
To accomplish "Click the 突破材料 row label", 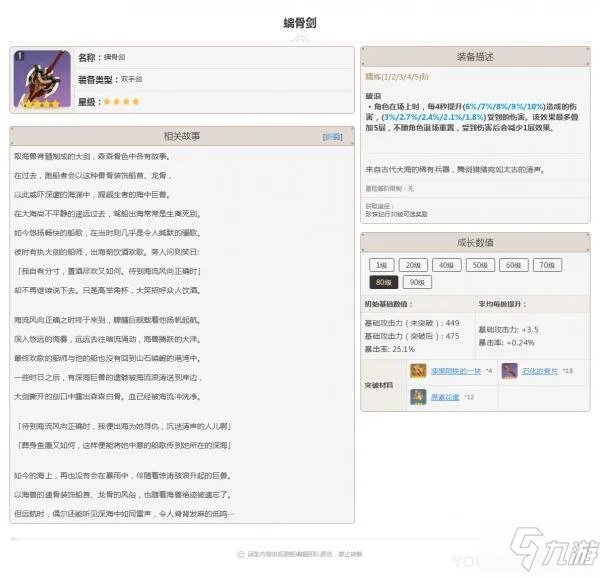I will [378, 385].
